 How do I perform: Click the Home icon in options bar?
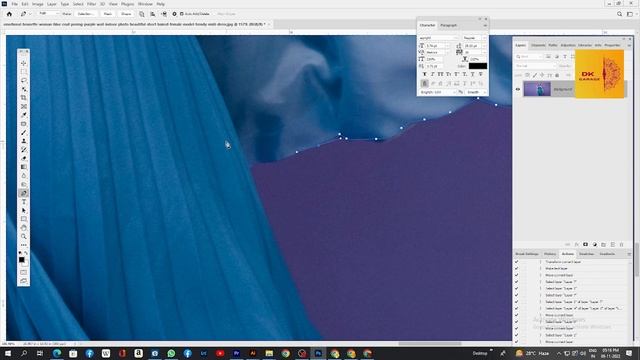9,14
